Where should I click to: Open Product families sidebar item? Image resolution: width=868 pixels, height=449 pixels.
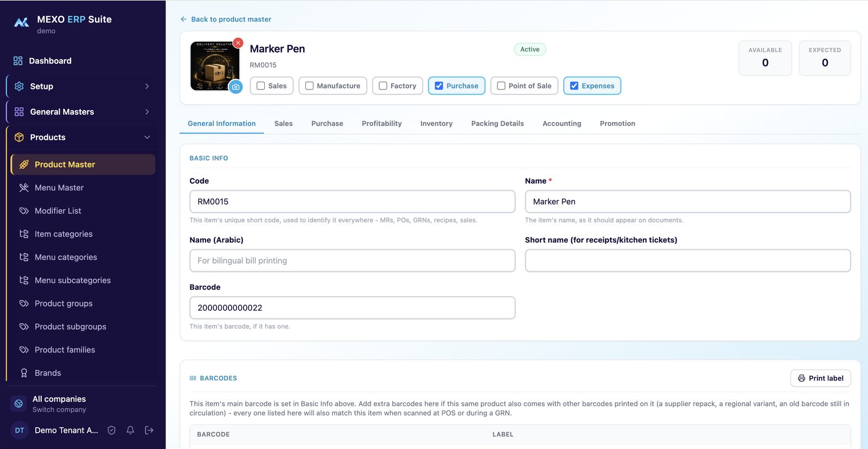[65, 350]
